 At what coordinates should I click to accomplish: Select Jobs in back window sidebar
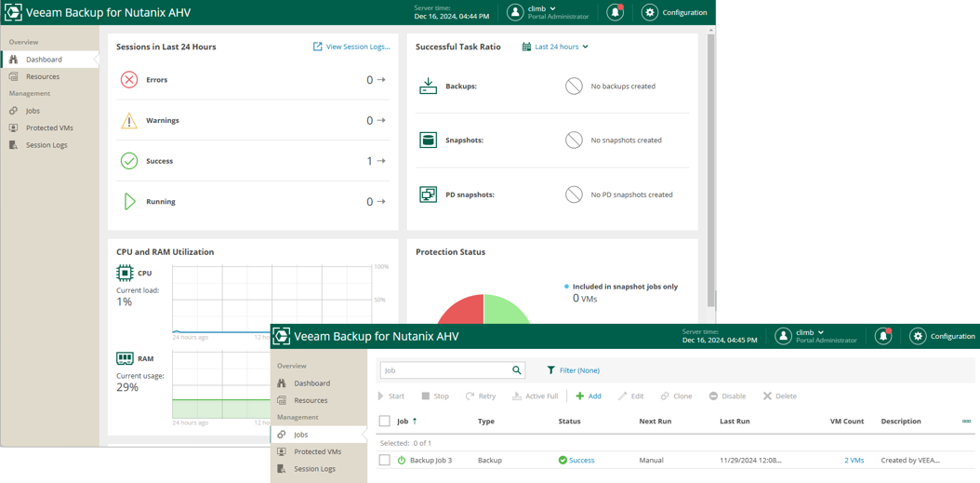(x=49, y=111)
